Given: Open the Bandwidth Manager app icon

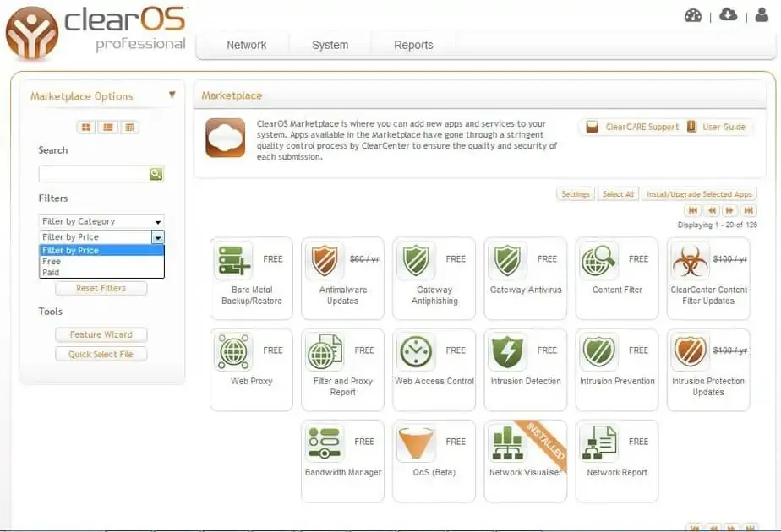Looking at the screenshot, I should tap(324, 443).
